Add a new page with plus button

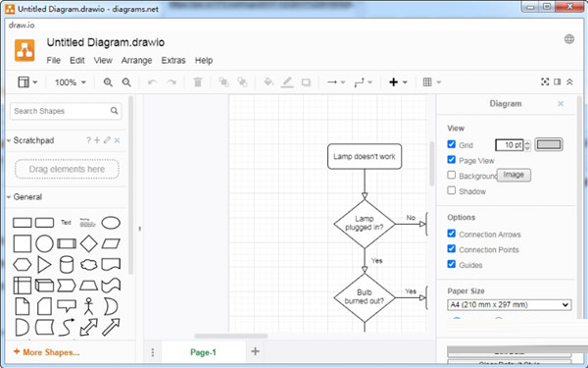coord(255,351)
